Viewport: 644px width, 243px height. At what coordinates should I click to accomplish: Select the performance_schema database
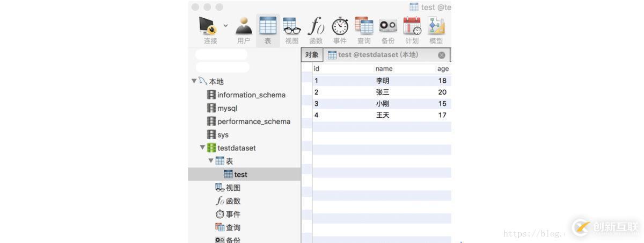coord(254,121)
